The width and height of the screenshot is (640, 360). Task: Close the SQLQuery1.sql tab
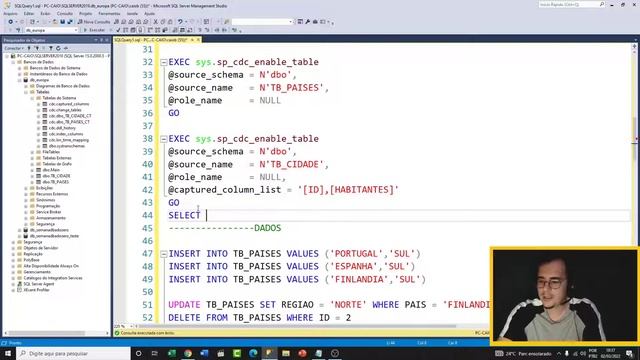click(x=198, y=40)
